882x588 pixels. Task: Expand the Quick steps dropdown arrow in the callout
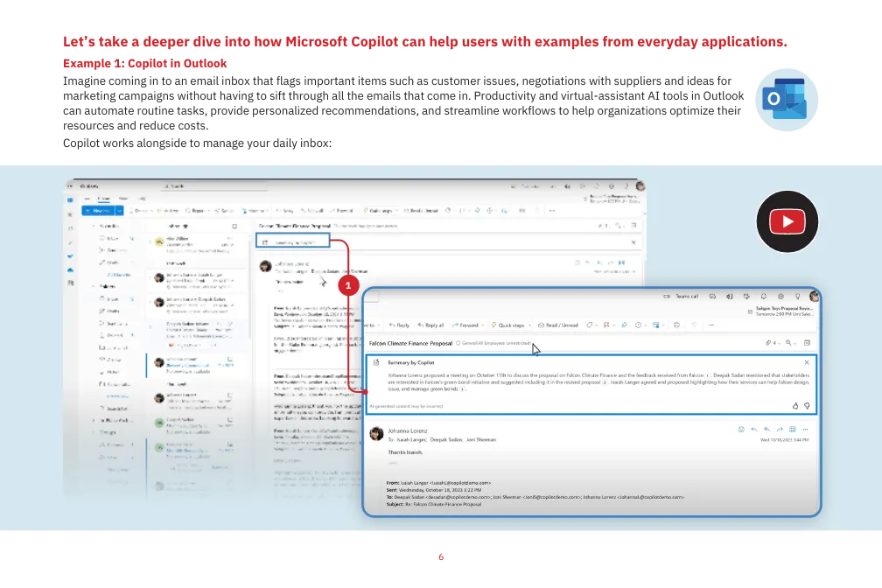(529, 325)
